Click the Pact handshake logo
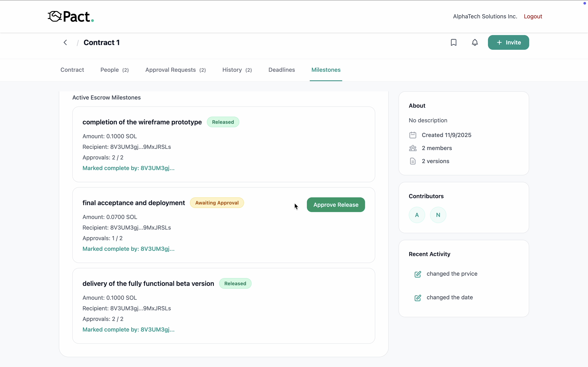The image size is (588, 367). pos(55,17)
